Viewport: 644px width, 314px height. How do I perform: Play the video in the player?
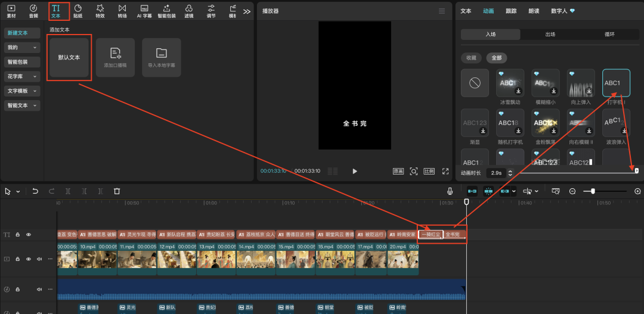[355, 171]
